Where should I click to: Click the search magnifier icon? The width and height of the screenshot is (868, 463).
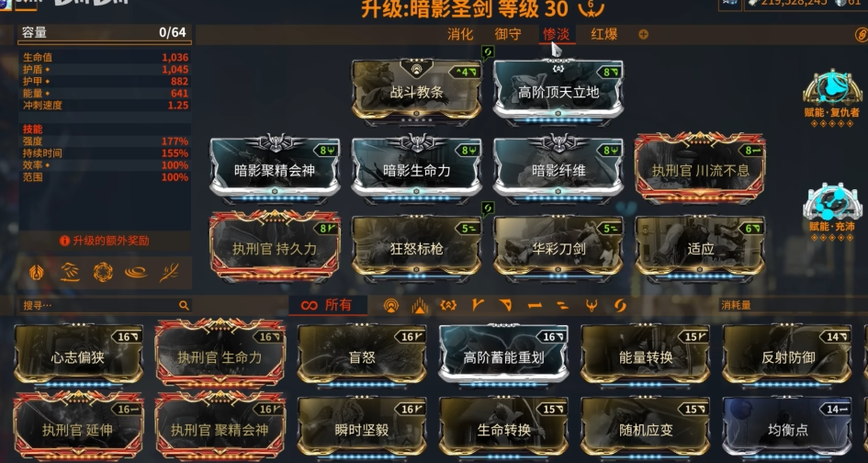point(184,305)
